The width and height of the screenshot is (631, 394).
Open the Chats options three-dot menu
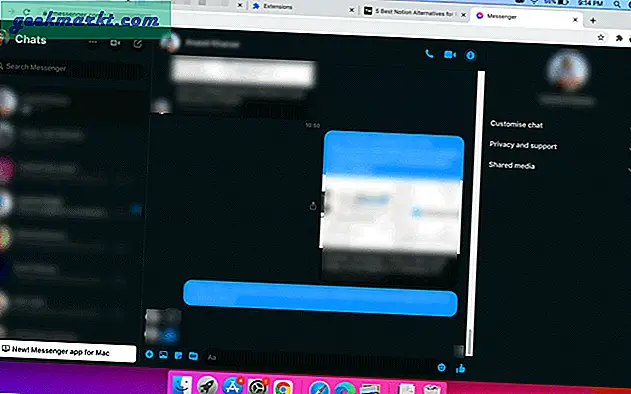point(93,42)
